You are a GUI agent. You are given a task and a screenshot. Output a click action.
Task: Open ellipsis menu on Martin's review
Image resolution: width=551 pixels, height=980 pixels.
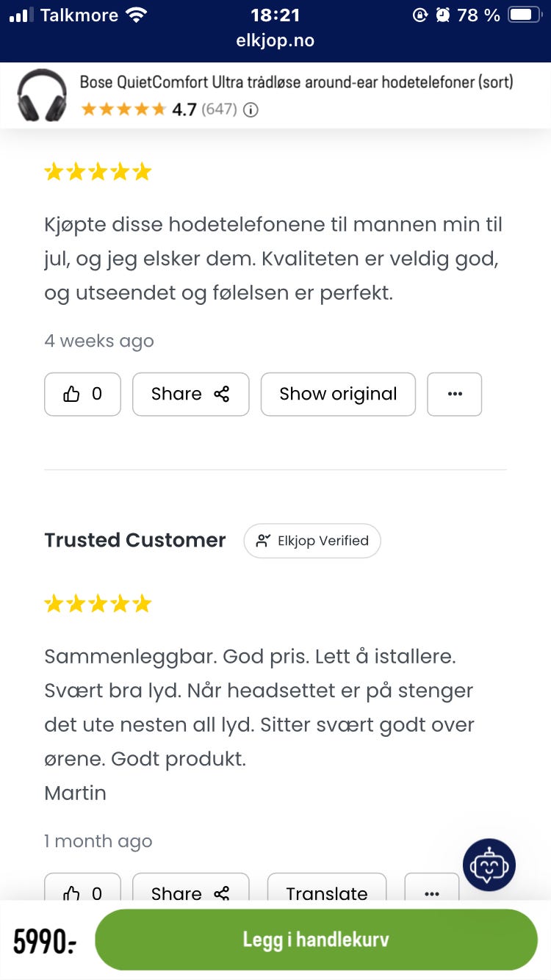(x=432, y=891)
